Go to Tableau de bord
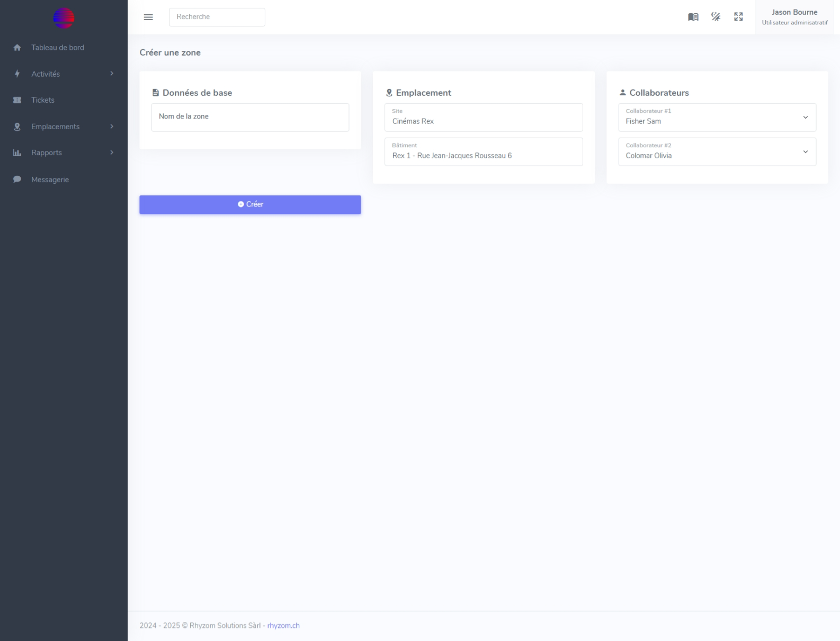The width and height of the screenshot is (840, 641). click(x=58, y=48)
